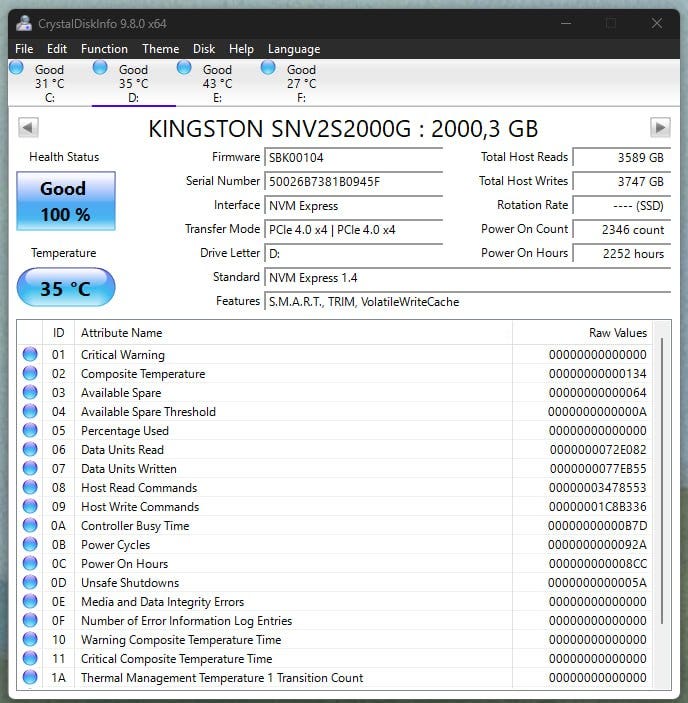Viewport: 688px width, 703px height.
Task: Click the Raw Values column header
Action: point(583,333)
